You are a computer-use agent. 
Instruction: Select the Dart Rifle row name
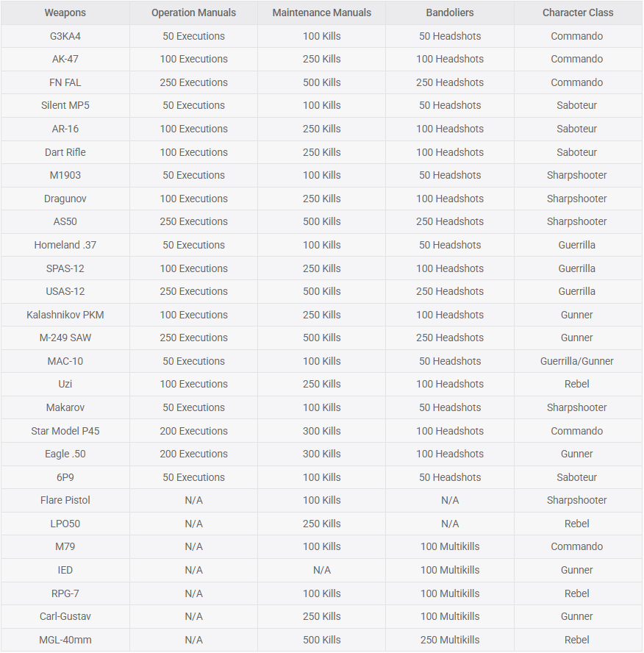point(65,152)
